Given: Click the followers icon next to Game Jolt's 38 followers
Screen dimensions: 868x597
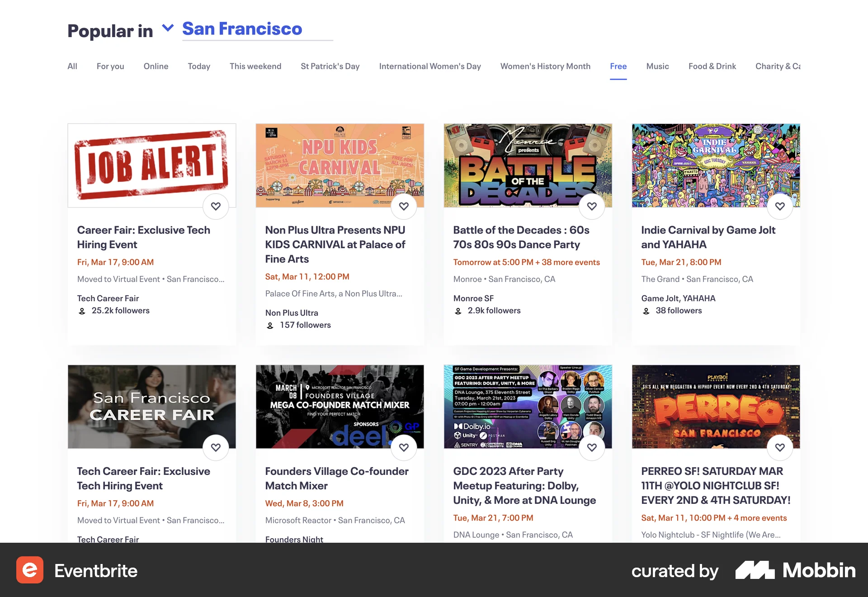Looking at the screenshot, I should (646, 311).
